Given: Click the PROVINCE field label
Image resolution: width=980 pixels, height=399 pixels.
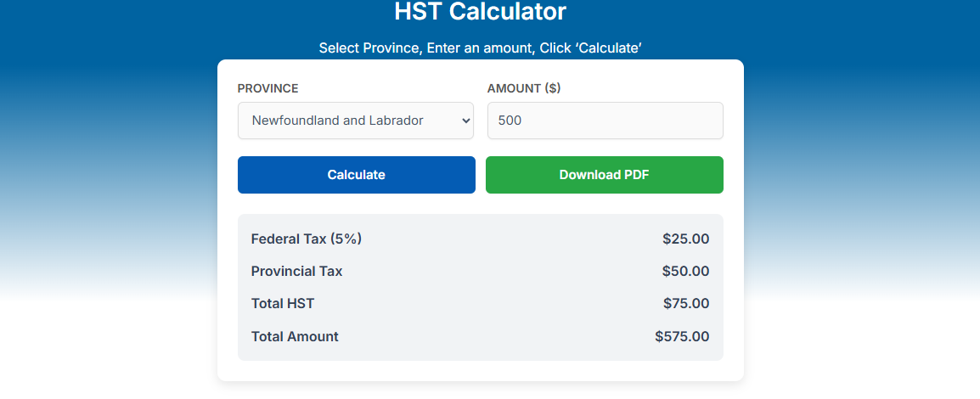Looking at the screenshot, I should coord(268,88).
